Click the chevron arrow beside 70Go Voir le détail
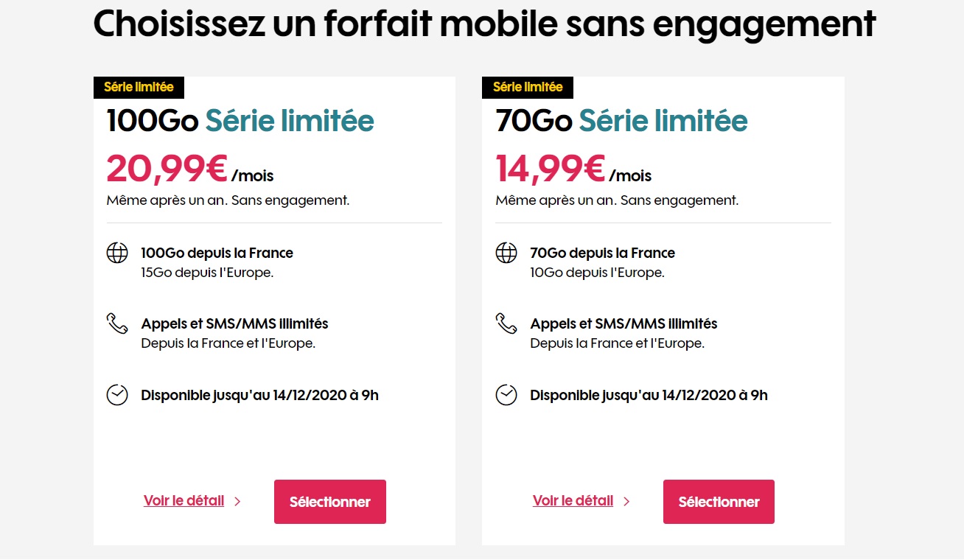The image size is (964, 560). pyautogui.click(x=626, y=502)
